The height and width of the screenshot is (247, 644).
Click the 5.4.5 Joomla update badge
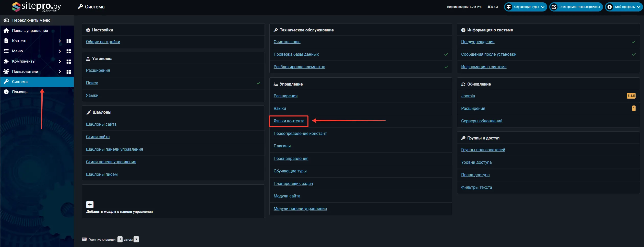point(631,96)
